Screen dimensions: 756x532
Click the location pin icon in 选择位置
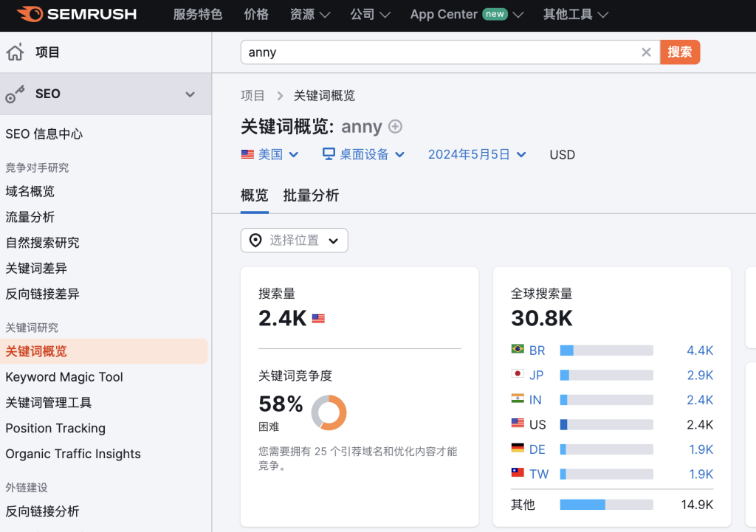pos(254,240)
